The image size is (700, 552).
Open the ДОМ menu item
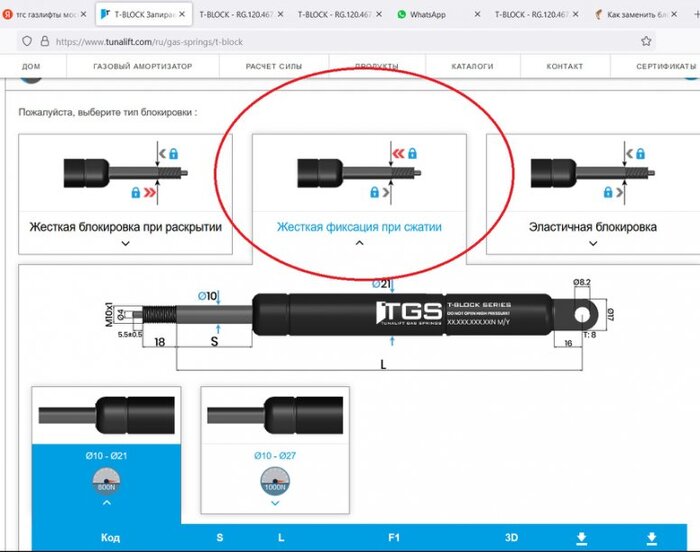pyautogui.click(x=31, y=67)
